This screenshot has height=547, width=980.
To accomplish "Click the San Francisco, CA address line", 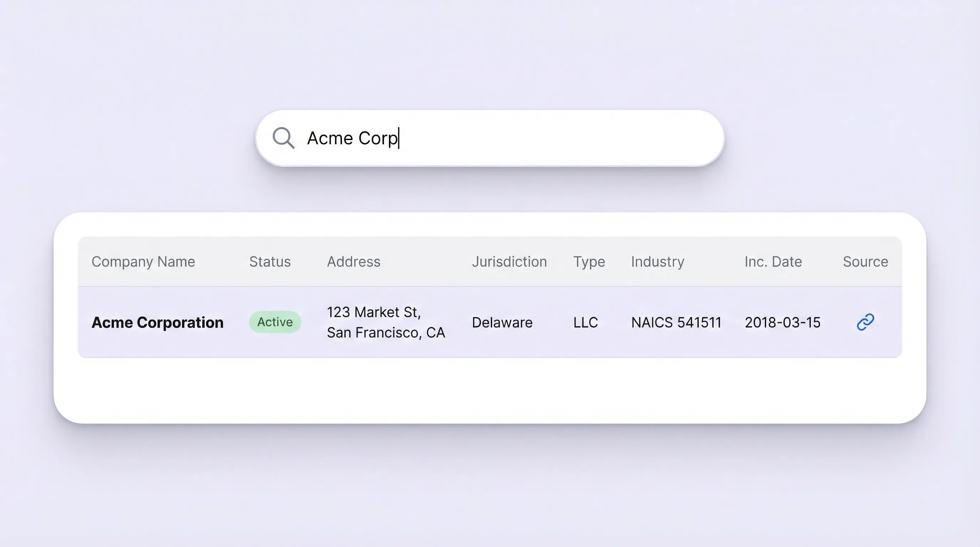I will 386,333.
